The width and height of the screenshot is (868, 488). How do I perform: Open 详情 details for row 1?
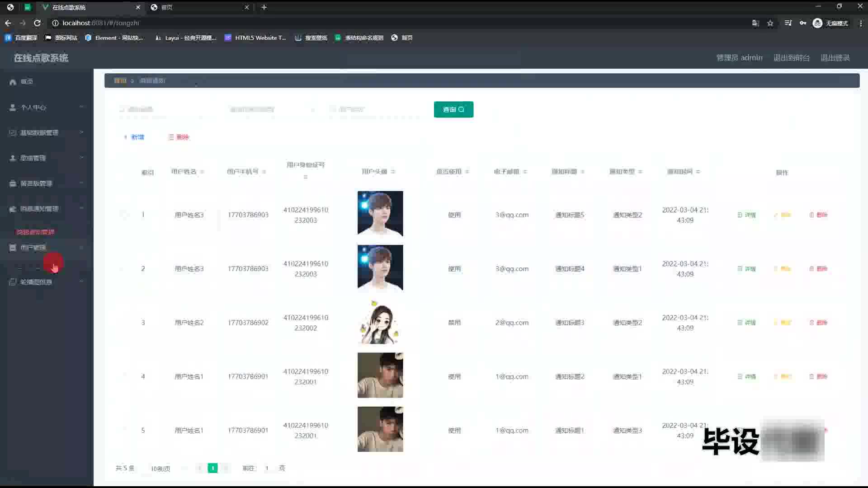point(746,215)
